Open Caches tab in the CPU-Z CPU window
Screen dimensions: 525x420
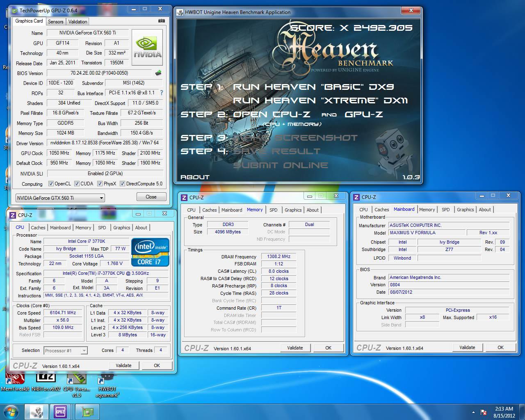pos(38,228)
